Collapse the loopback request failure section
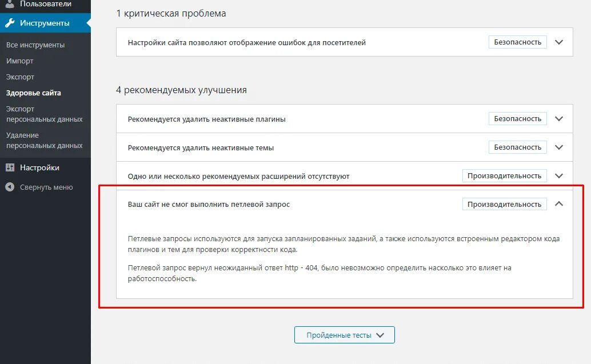This screenshot has height=364, width=591. (559, 204)
